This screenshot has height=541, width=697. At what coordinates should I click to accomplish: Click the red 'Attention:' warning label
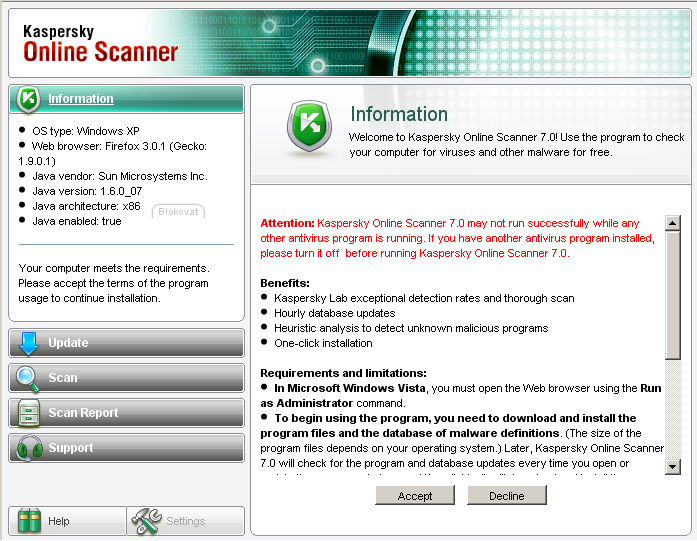tap(287, 223)
